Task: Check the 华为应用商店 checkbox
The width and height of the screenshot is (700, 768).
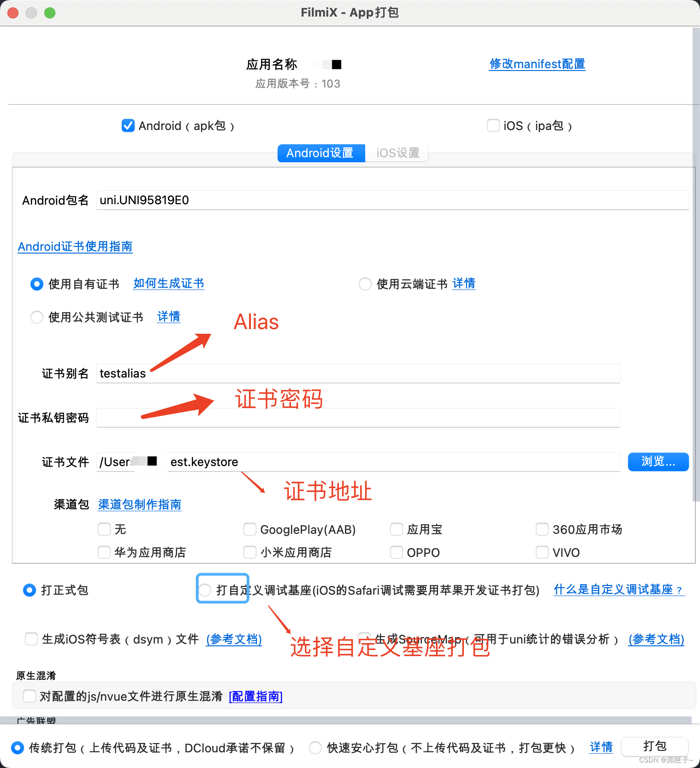Action: pyautogui.click(x=104, y=552)
